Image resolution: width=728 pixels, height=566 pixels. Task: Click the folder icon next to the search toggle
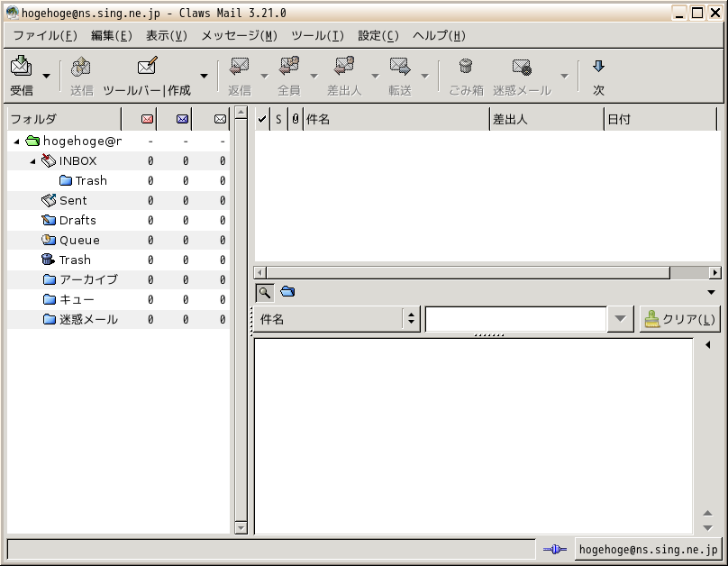(x=287, y=292)
